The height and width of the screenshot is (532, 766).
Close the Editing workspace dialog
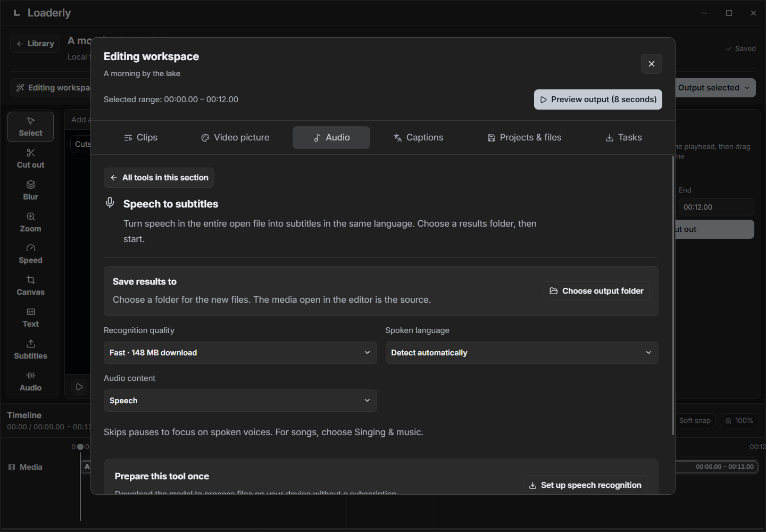[652, 64]
